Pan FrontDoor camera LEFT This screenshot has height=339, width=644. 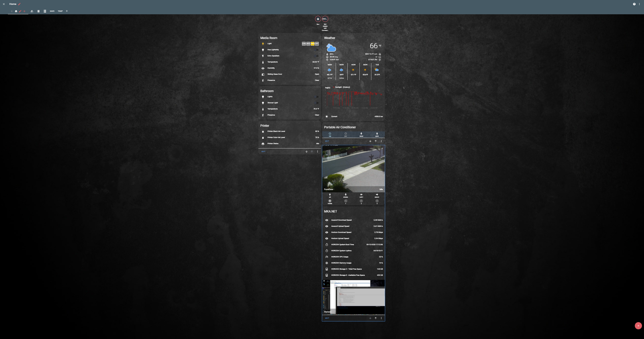(361, 195)
